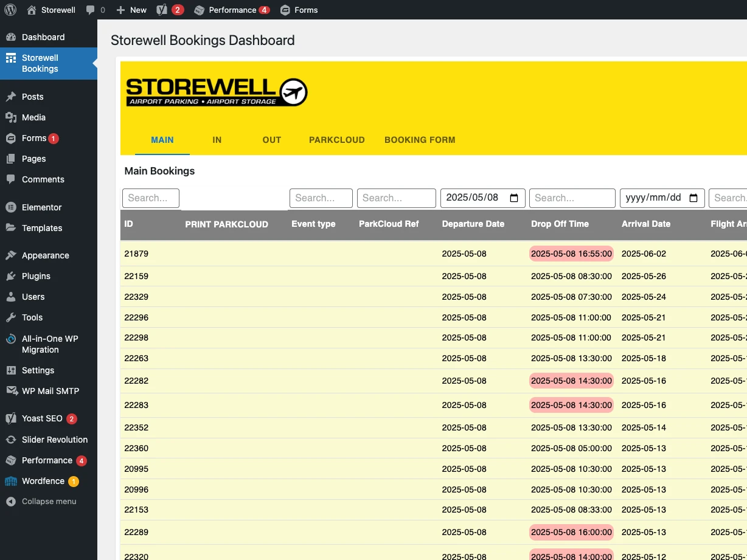Switch to the IN tab
Viewport: 747px width, 560px height.
tap(217, 140)
